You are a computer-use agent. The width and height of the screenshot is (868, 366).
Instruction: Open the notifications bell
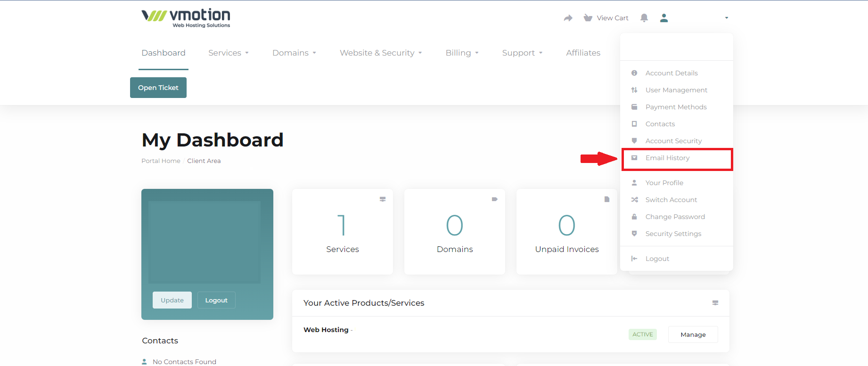pyautogui.click(x=644, y=18)
